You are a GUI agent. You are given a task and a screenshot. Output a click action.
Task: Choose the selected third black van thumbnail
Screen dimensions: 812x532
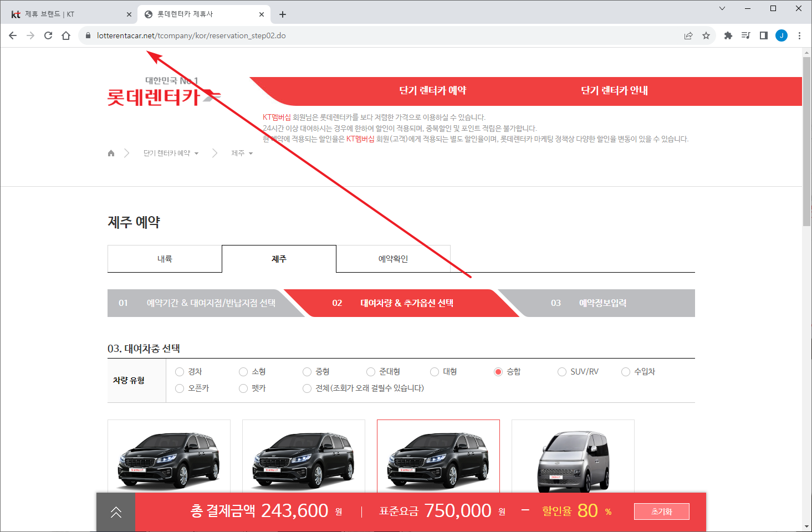(438, 457)
